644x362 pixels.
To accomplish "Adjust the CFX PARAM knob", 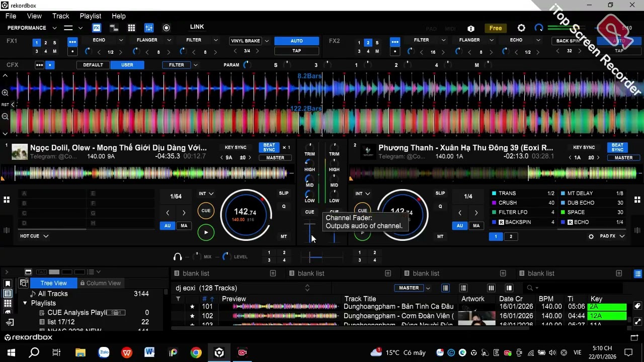I will (x=247, y=65).
